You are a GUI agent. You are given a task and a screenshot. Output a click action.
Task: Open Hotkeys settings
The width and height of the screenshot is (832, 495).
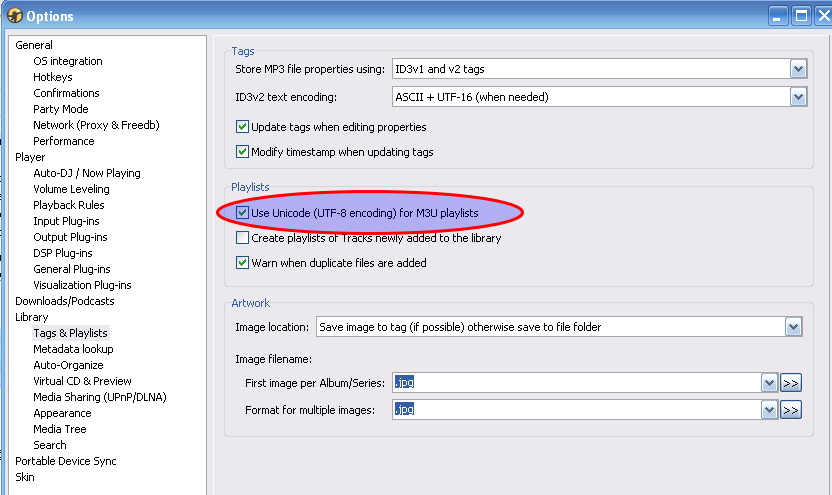pos(53,77)
